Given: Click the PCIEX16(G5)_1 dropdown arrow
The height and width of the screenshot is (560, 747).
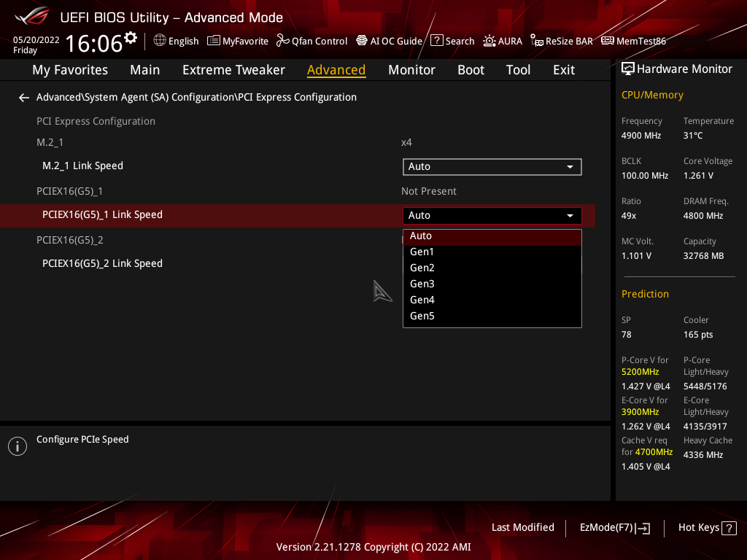Looking at the screenshot, I should pos(570,216).
